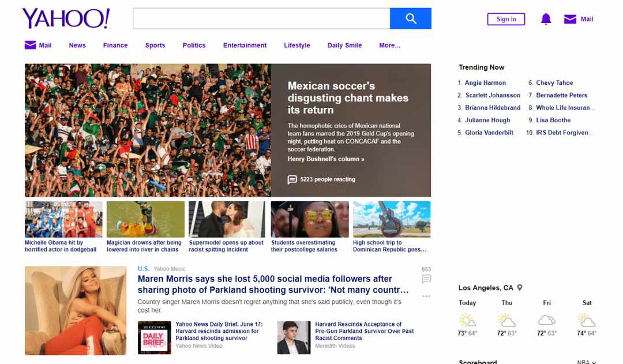Open the More... navigation menu

click(389, 46)
